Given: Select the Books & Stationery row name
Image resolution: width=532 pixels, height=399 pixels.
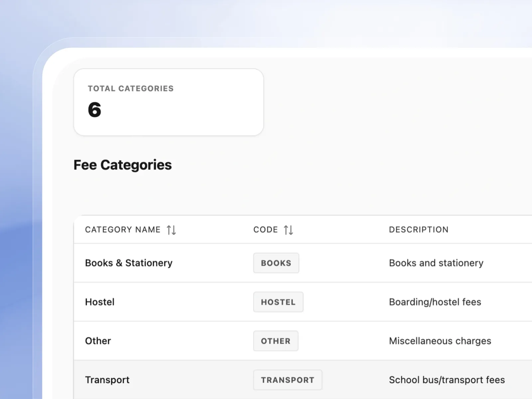Looking at the screenshot, I should [129, 263].
